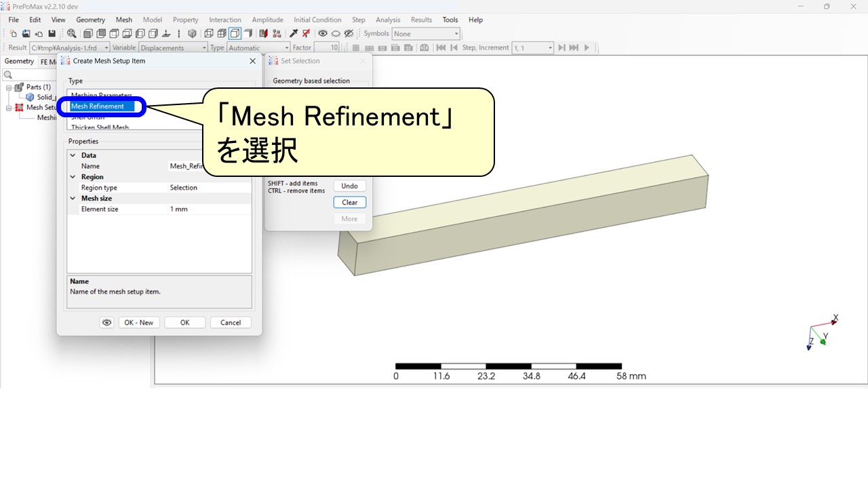The height and width of the screenshot is (488, 868).
Task: Click the vertical axis view icon
Action: click(179, 33)
